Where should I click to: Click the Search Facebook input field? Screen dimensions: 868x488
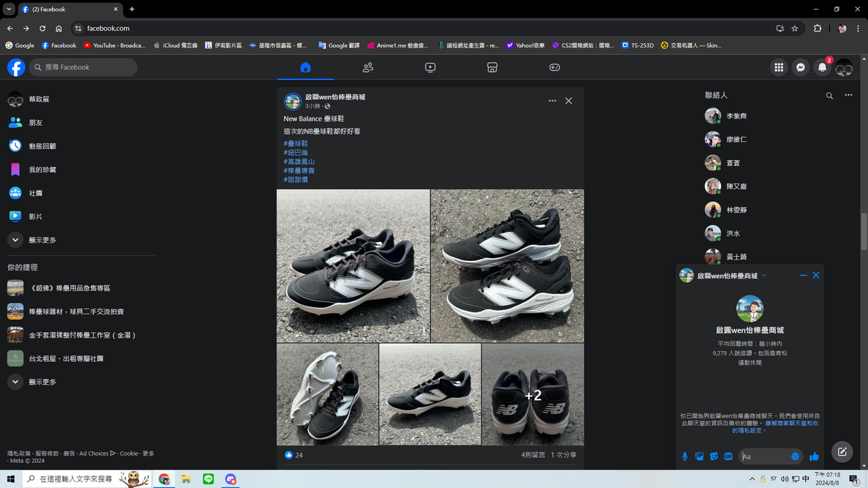coord(83,67)
